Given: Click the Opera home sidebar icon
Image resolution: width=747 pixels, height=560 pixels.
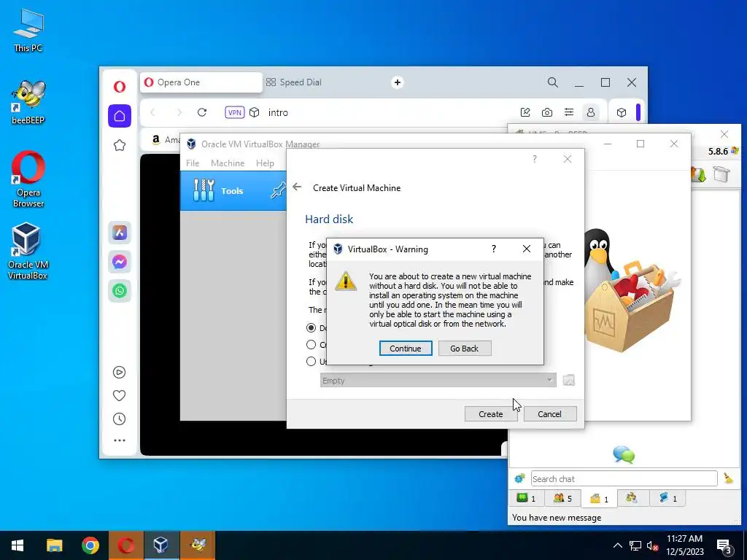Looking at the screenshot, I should click(x=120, y=116).
